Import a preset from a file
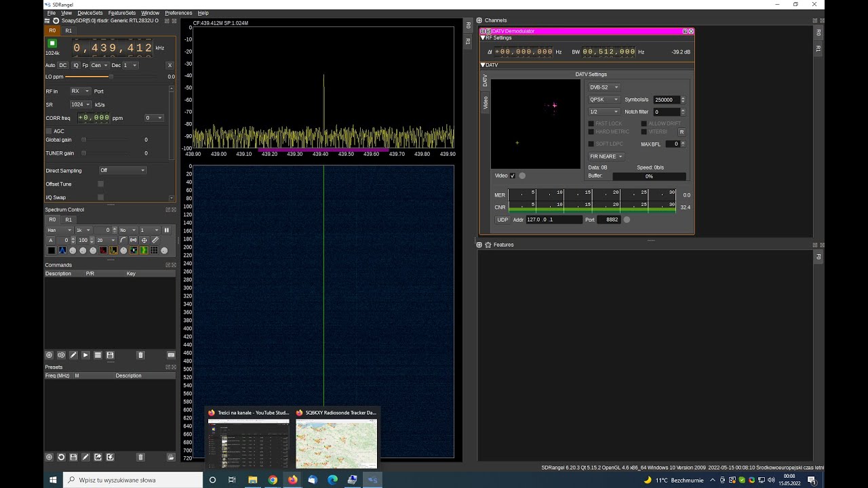 point(110,457)
